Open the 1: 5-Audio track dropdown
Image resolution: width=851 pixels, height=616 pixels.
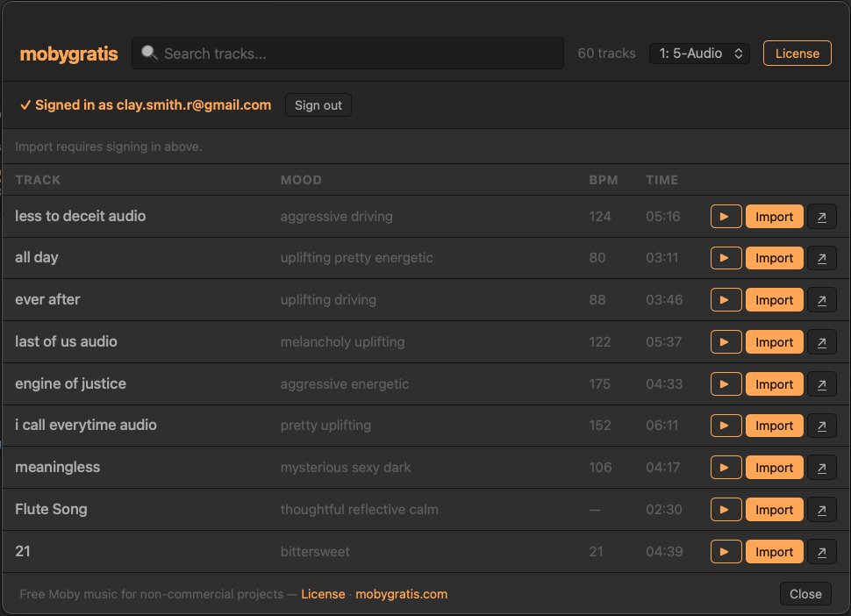(x=699, y=54)
